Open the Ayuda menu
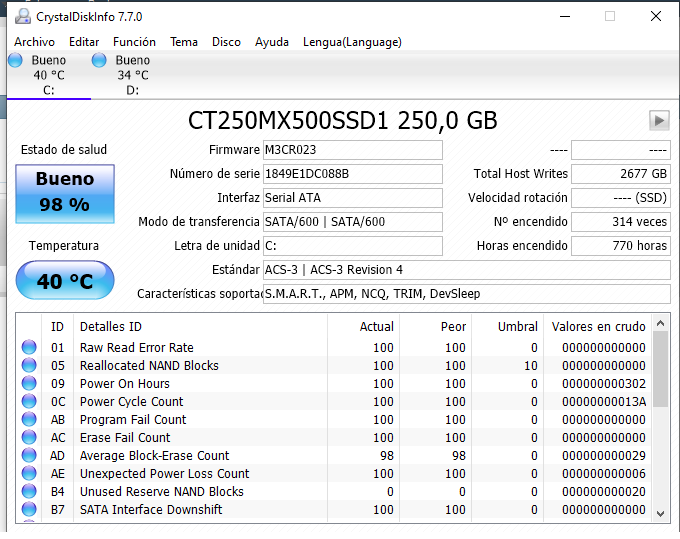Viewport: 680px width, 539px height. tap(271, 42)
